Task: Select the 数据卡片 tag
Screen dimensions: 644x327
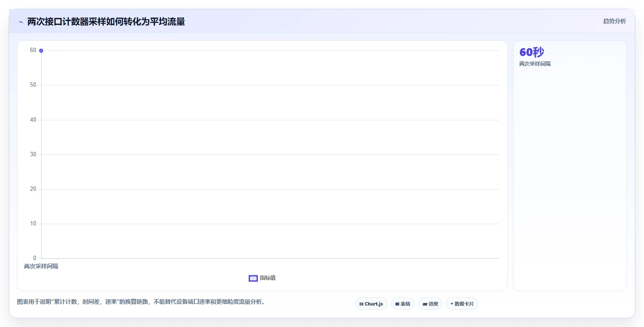Action: pos(462,304)
